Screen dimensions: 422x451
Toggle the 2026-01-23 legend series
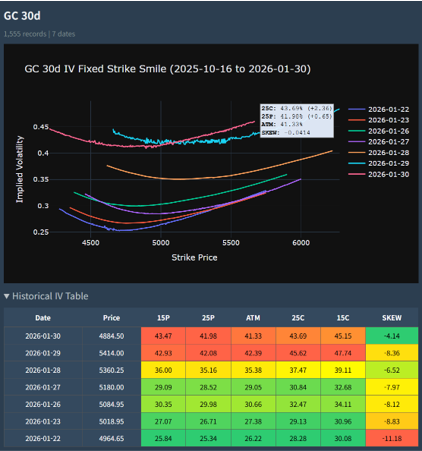click(x=379, y=120)
